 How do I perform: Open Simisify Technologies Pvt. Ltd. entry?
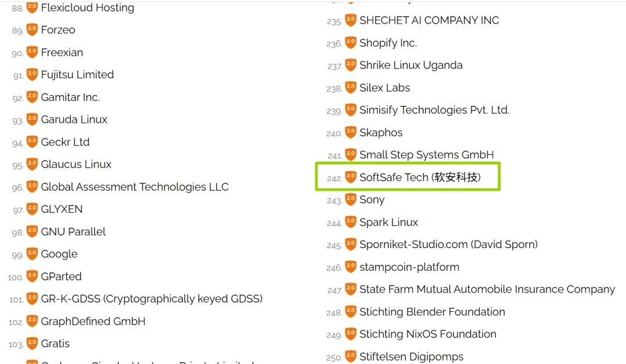coord(434,110)
